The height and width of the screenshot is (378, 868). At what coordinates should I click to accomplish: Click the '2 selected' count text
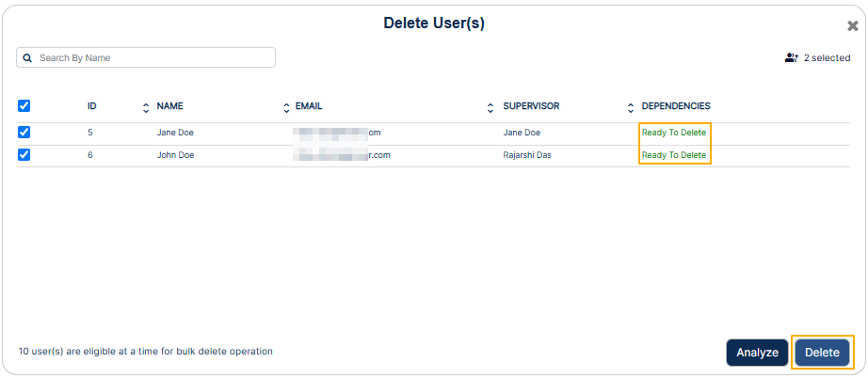tap(827, 58)
